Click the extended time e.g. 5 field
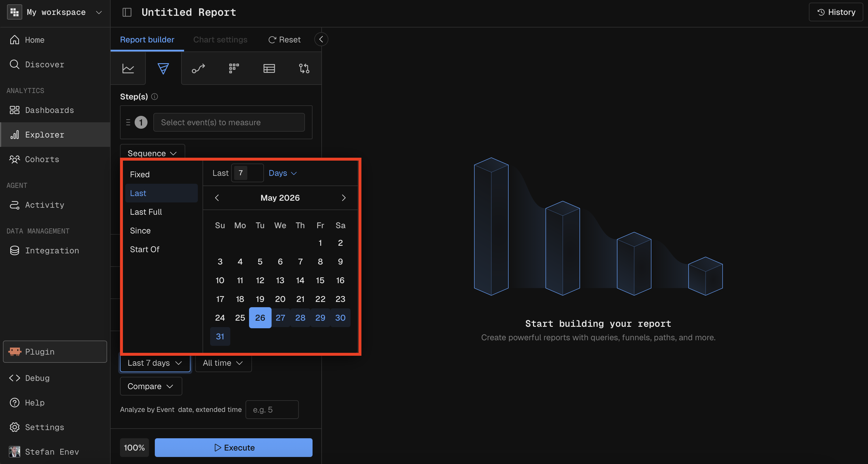 click(272, 410)
